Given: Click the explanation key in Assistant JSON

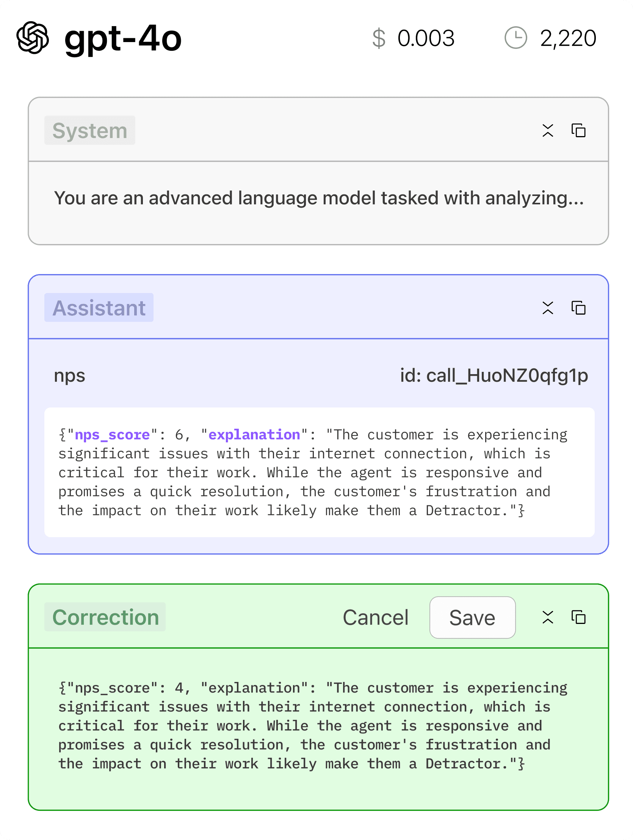Looking at the screenshot, I should point(254,434).
